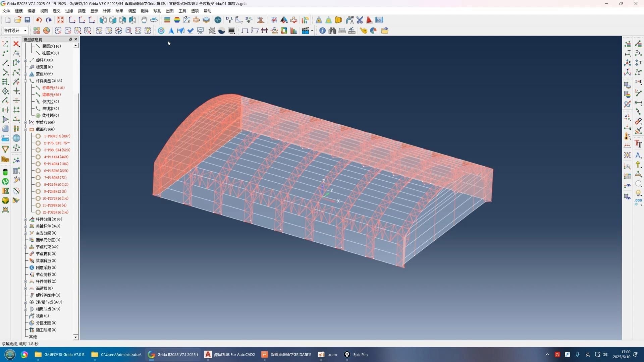
Task: Click the tree panel scroll-down arrow
Action: (x=75, y=337)
